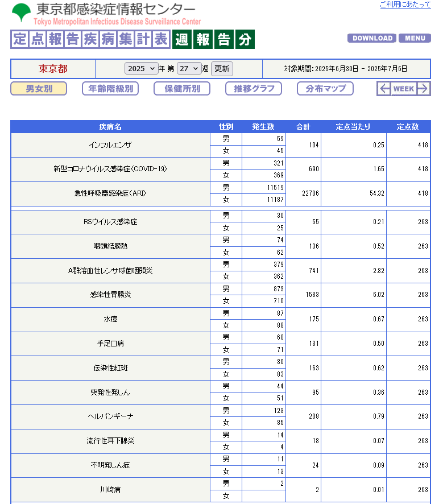Click the 東京都 region cell
Screen dimensions: 443x504
click(x=53, y=69)
